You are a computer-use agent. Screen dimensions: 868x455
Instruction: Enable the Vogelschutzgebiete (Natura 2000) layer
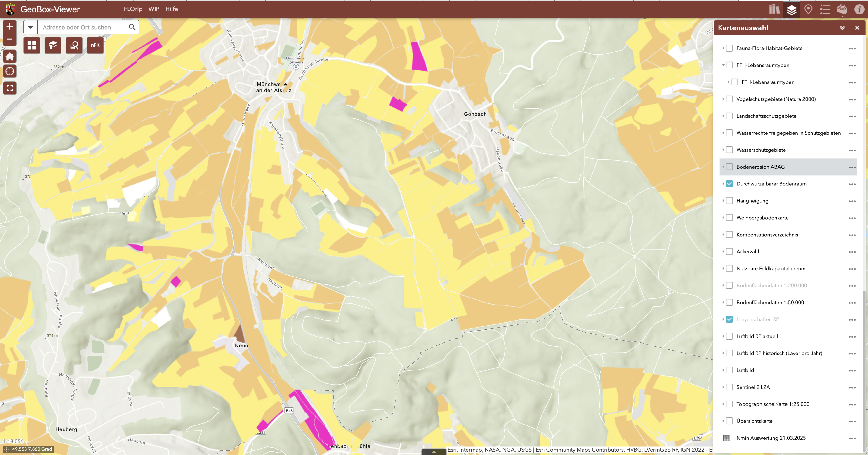click(x=729, y=99)
